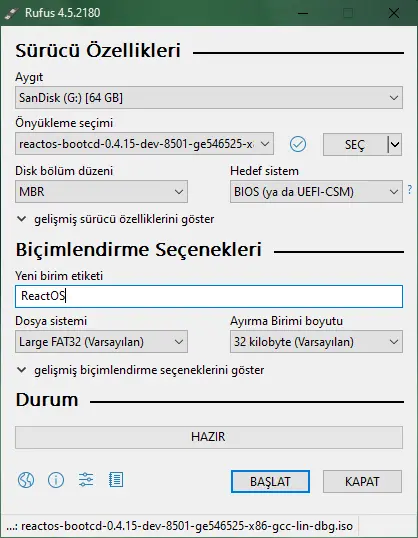
Task: Open the Disk bölüm düzeni MBR dropdown
Action: click(x=101, y=191)
